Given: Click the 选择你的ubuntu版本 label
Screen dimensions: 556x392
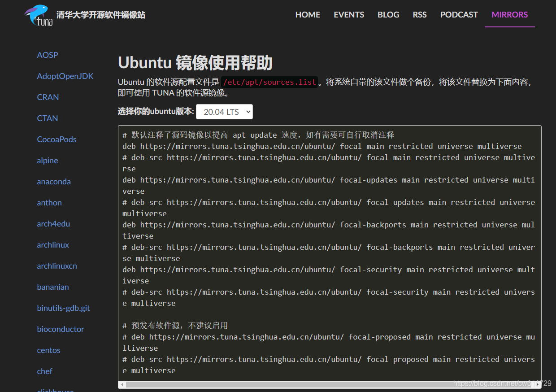Looking at the screenshot, I should coord(156,111).
